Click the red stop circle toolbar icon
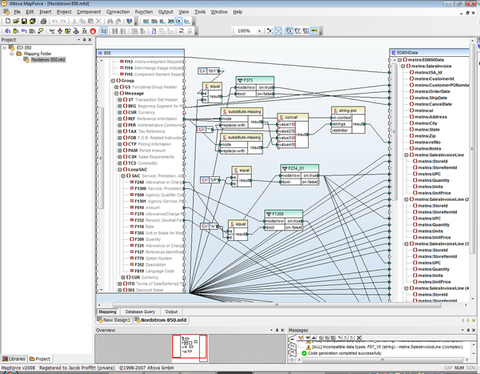480x374 pixels. 93,31
